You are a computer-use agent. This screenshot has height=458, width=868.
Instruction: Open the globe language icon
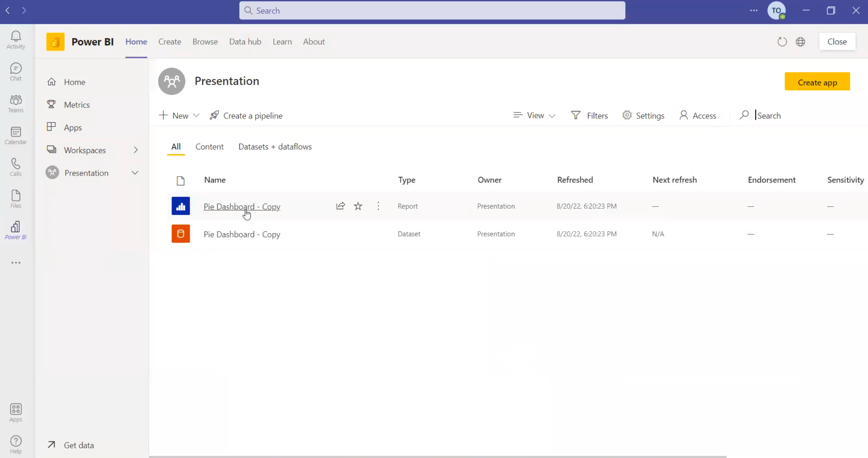coord(800,42)
